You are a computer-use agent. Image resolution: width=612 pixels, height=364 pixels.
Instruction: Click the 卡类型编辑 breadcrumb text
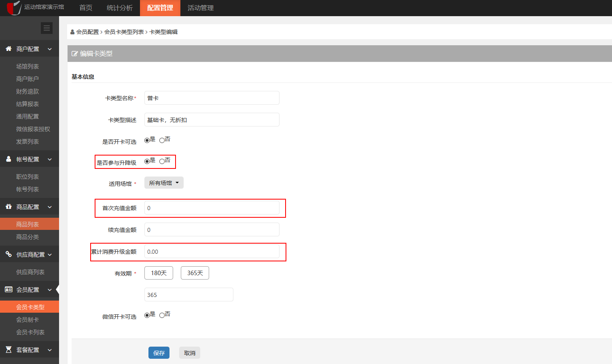(163, 32)
